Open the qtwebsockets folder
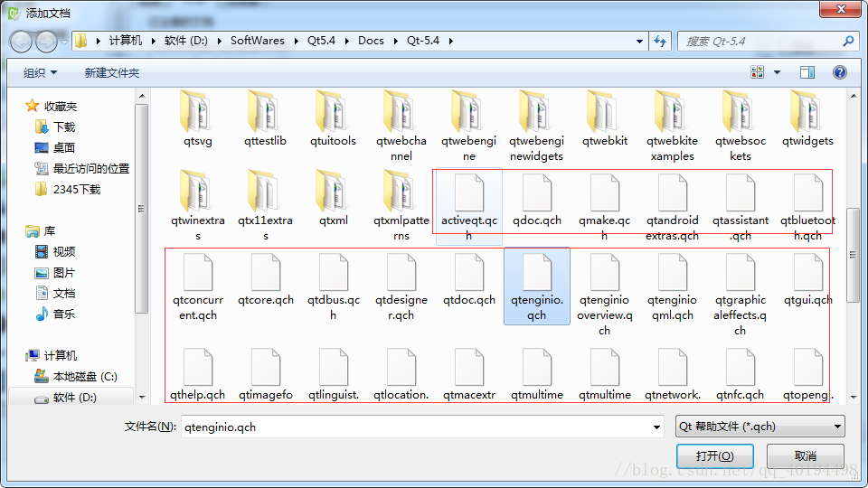Image resolution: width=868 pixels, height=488 pixels. click(741, 127)
